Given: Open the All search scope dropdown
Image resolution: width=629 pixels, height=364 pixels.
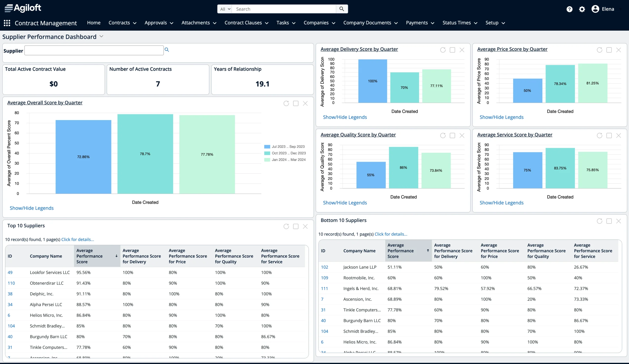Looking at the screenshot, I should pyautogui.click(x=224, y=9).
